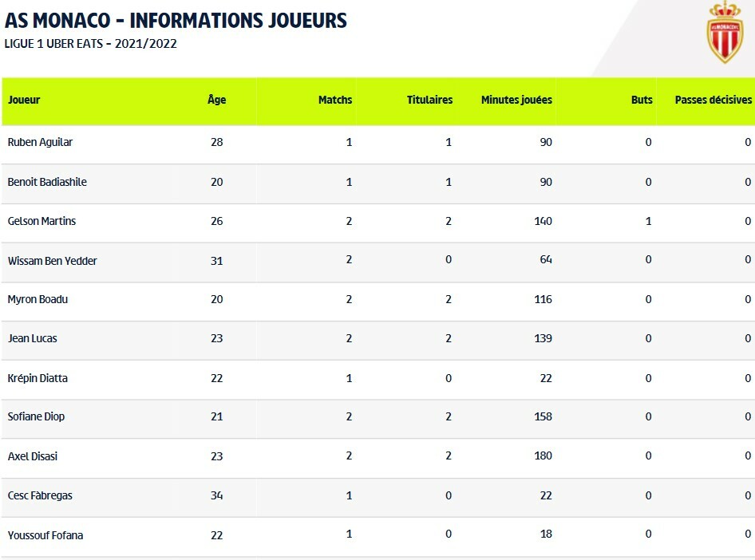Select Sofiane Diop in the table

(x=36, y=417)
